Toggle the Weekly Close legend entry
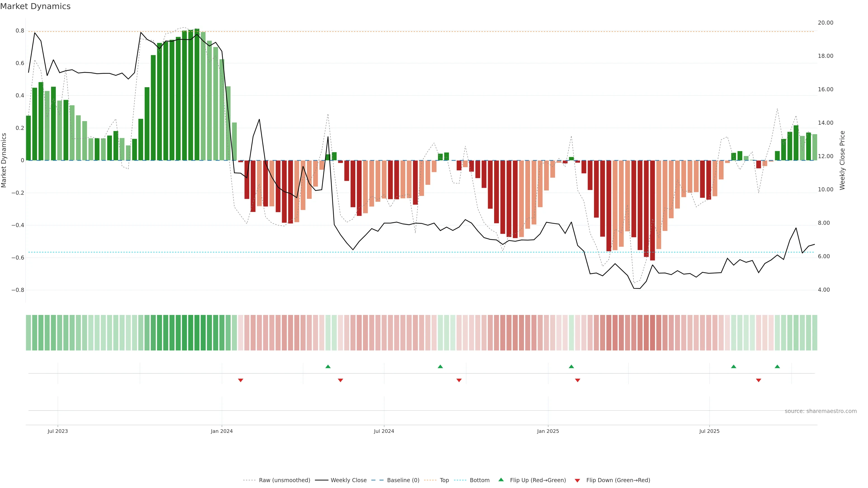Screen dimensions: 868x488 pos(348,480)
